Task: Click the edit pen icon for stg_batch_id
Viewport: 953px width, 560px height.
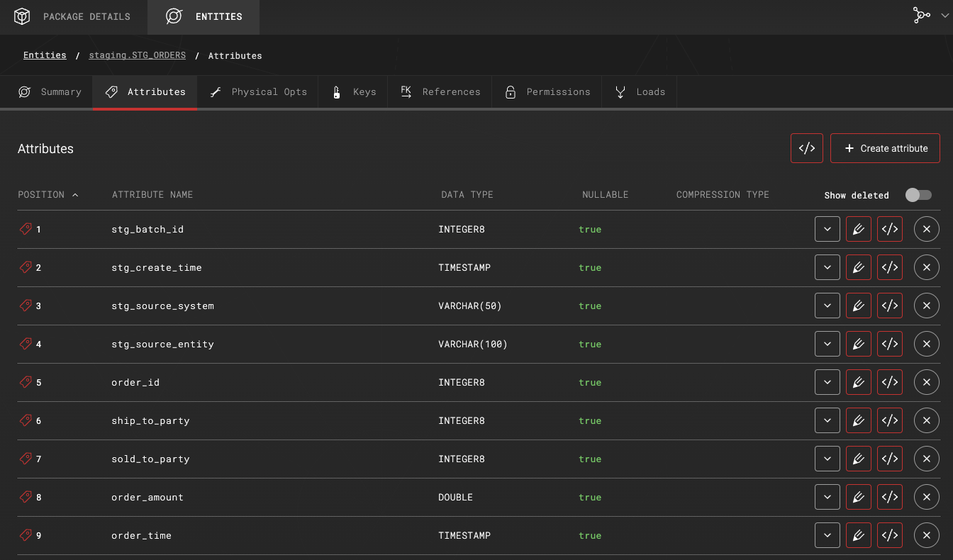Action: point(859,230)
